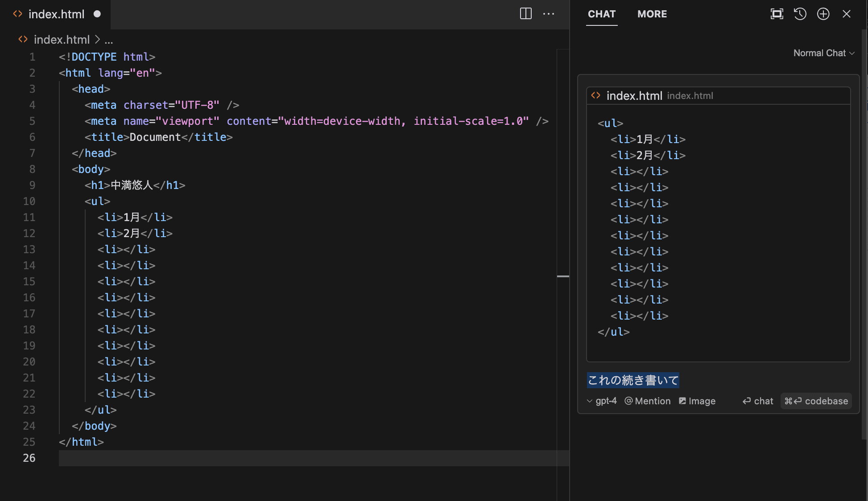Start a new chat with plus icon
The height and width of the screenshot is (501, 868).
pos(823,14)
